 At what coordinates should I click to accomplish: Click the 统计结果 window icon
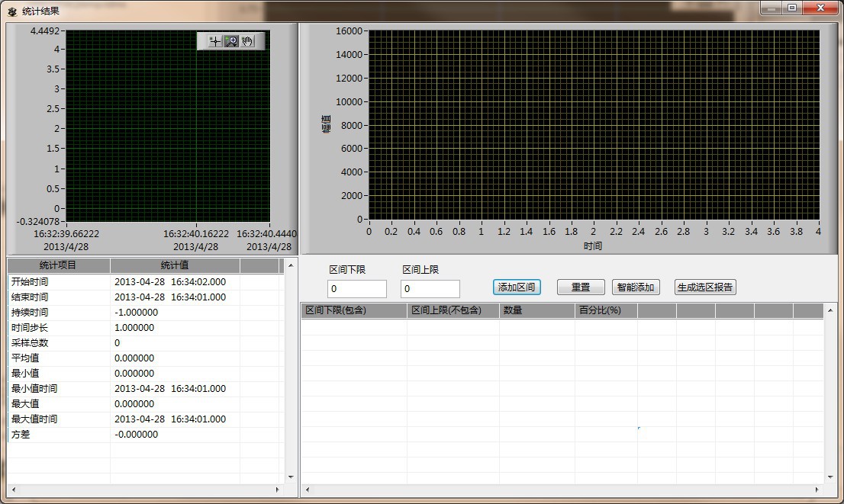click(x=12, y=11)
